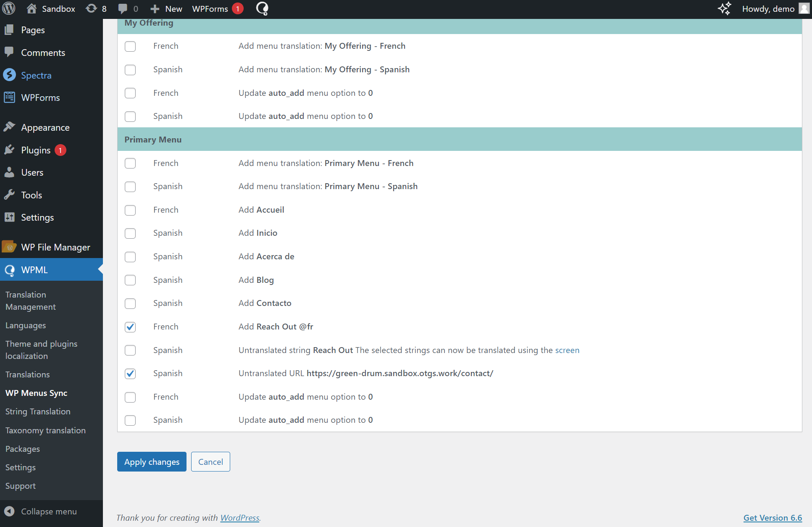Click the Cancel button

click(x=210, y=461)
